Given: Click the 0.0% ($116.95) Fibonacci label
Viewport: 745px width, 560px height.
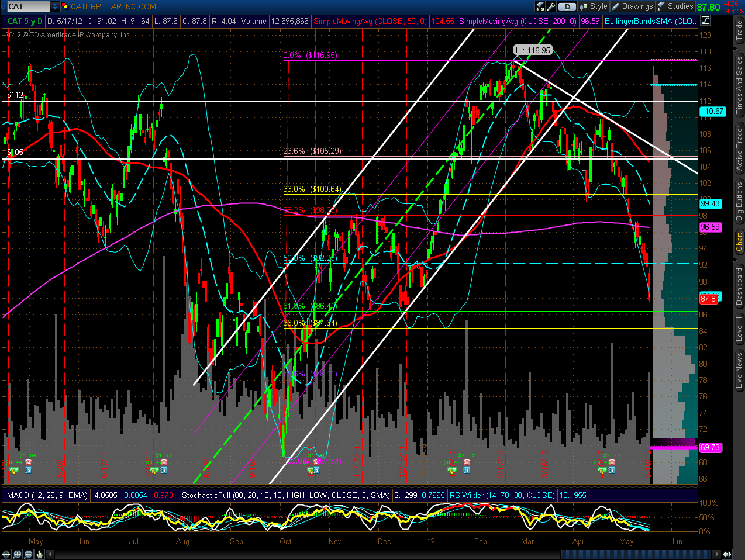Looking at the screenshot, I should tap(311, 55).
